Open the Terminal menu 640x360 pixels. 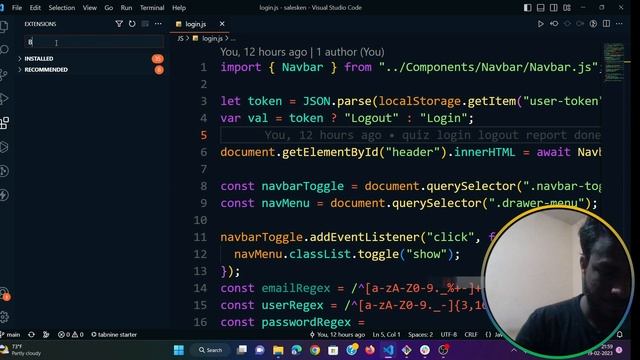[152, 8]
